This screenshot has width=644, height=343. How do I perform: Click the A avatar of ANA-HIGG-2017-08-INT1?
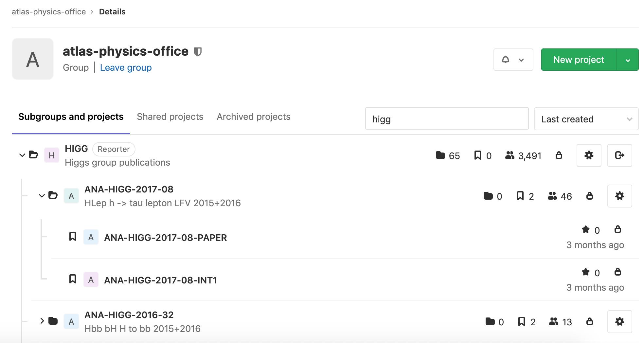[x=91, y=280]
